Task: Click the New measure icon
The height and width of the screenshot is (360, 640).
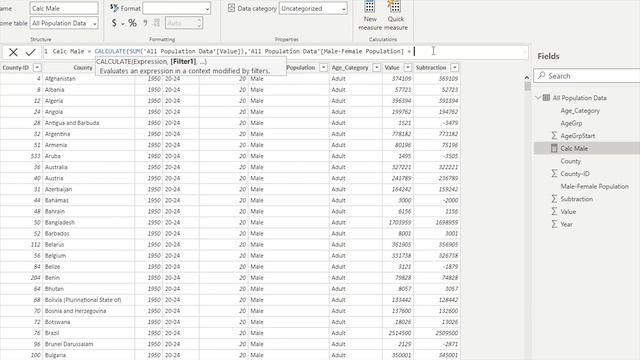Action: 370,7
